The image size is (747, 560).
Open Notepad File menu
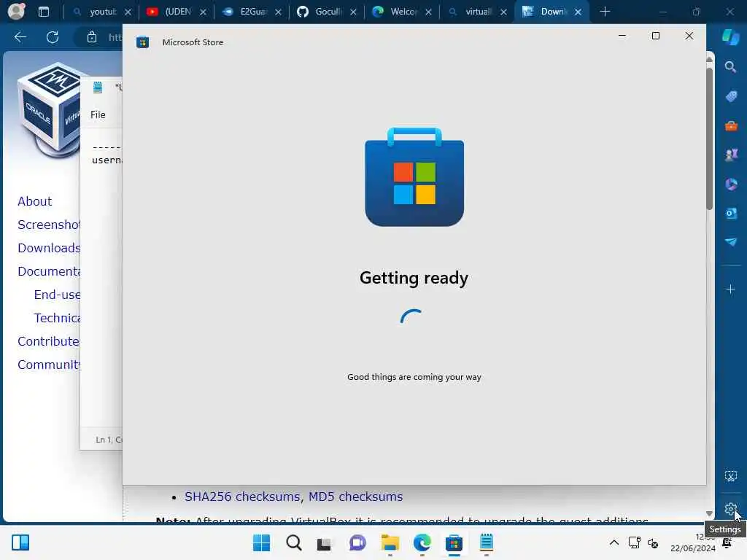coord(98,114)
